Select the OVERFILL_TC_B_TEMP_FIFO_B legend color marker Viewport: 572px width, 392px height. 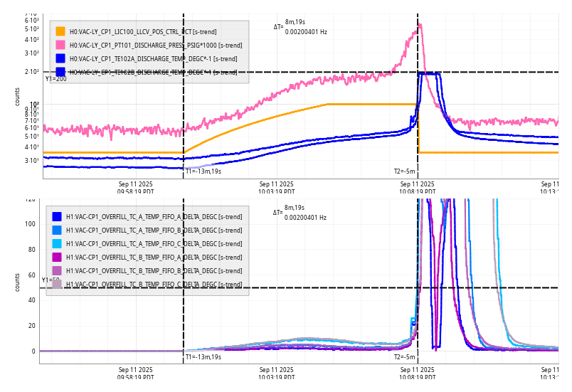(57, 271)
